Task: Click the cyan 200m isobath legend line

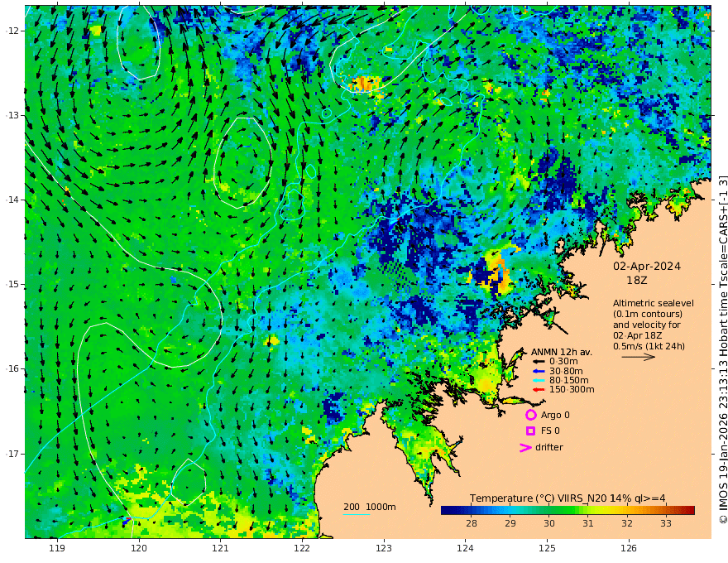Action: coord(356,514)
